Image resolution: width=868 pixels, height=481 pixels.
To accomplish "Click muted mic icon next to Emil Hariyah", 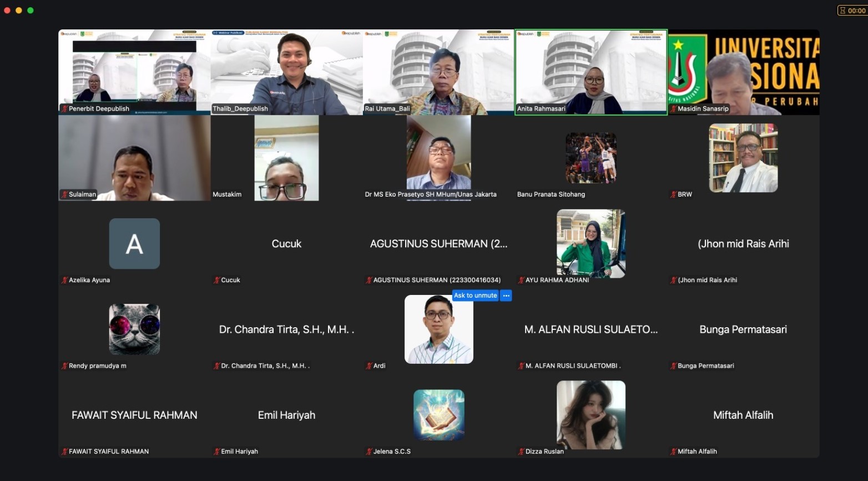I will click(216, 452).
